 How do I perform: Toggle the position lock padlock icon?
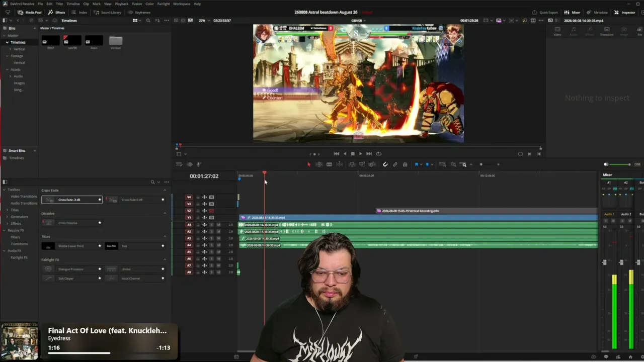point(405,164)
